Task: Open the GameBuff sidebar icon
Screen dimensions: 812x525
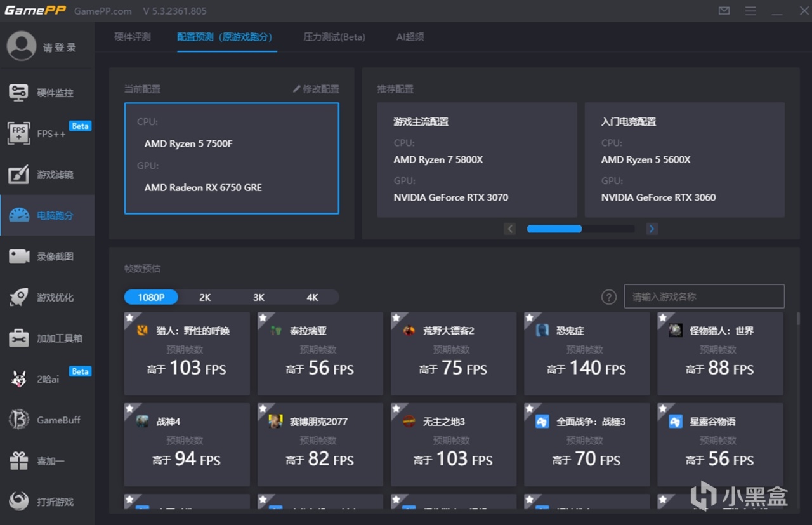Action: [18, 420]
